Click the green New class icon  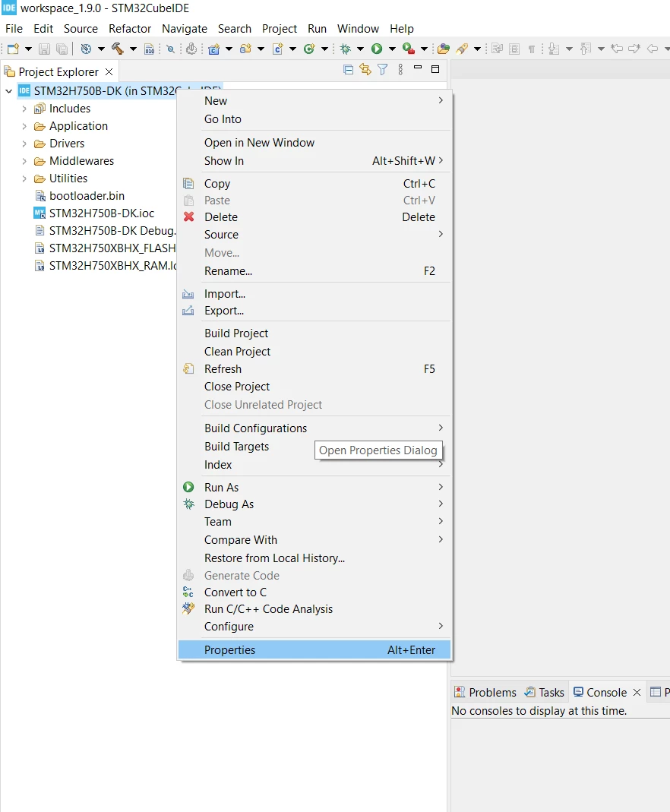(310, 49)
